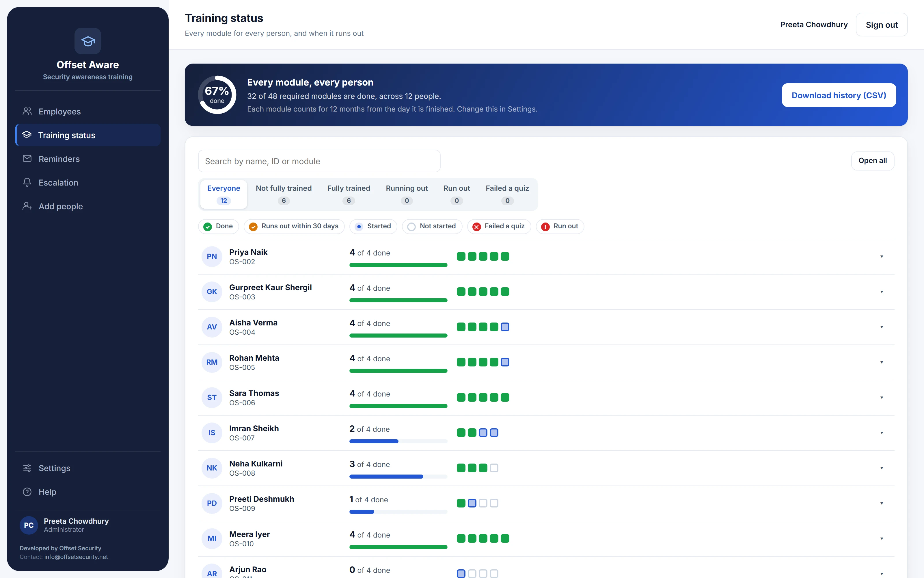Viewport: 924px width, 578px height.
Task: Select the Everyone tab
Action: [x=224, y=194]
